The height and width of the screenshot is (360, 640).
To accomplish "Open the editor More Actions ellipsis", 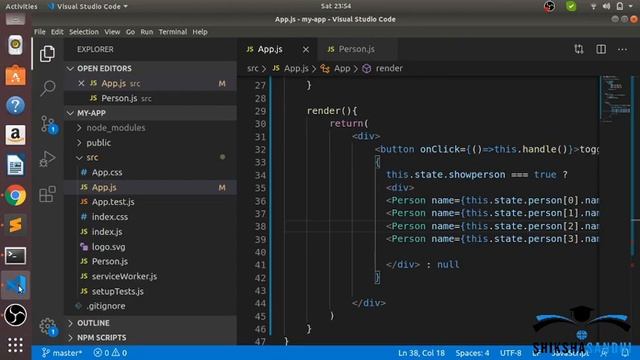I will point(622,49).
